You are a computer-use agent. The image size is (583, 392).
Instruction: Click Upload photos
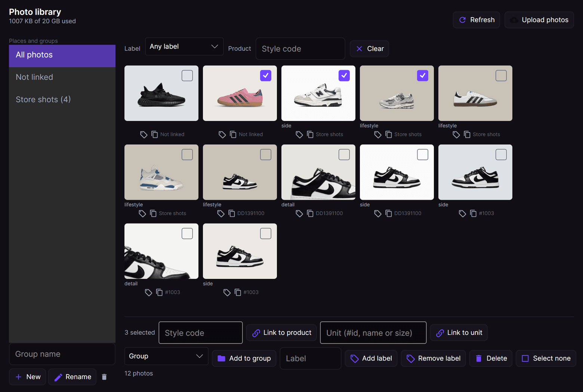[539, 20]
